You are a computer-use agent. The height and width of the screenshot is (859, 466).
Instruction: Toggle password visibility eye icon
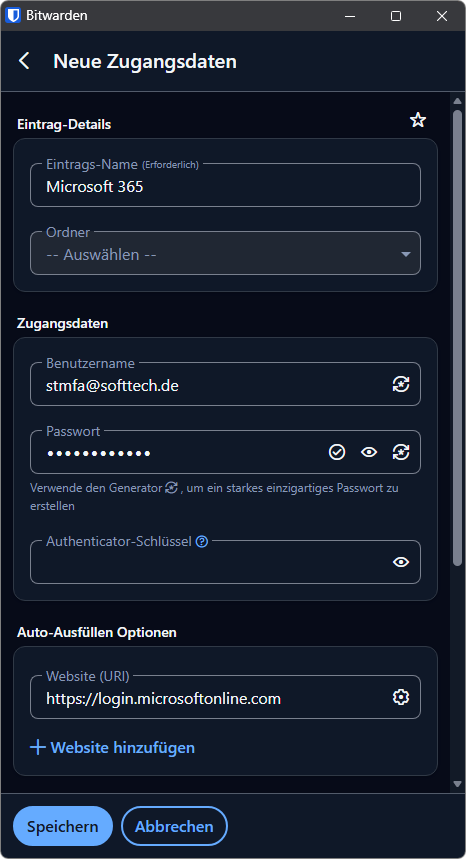(x=369, y=452)
